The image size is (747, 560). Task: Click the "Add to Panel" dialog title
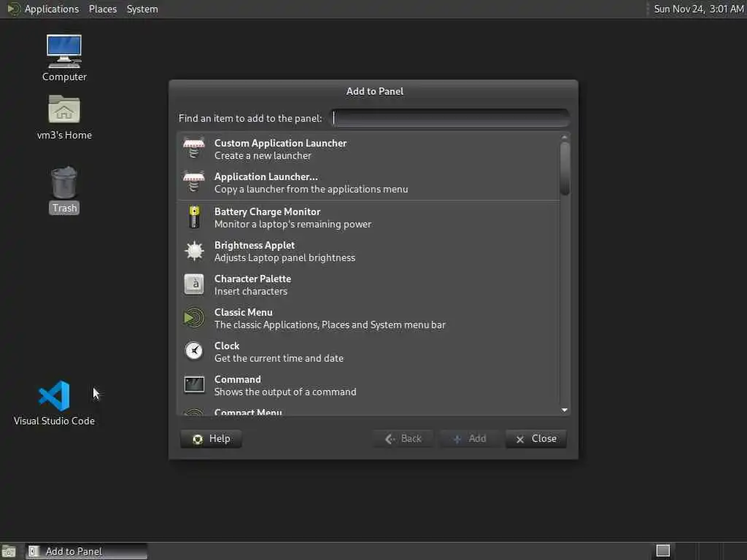tap(374, 91)
